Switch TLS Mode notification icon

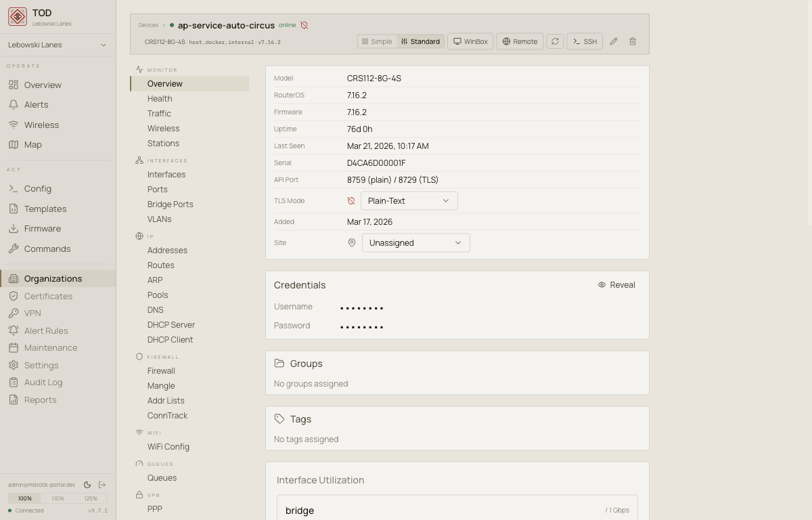(x=351, y=200)
